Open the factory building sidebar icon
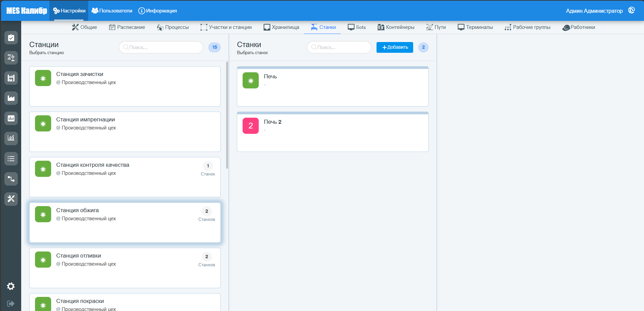 tap(11, 78)
